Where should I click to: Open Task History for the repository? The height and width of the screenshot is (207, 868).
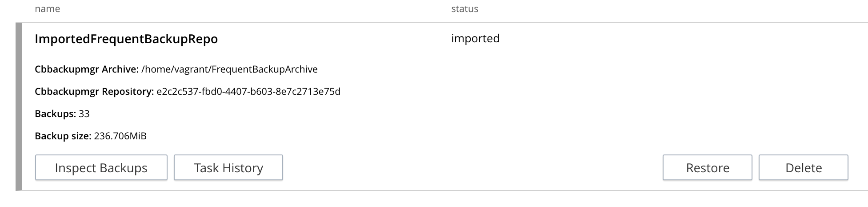[228, 168]
